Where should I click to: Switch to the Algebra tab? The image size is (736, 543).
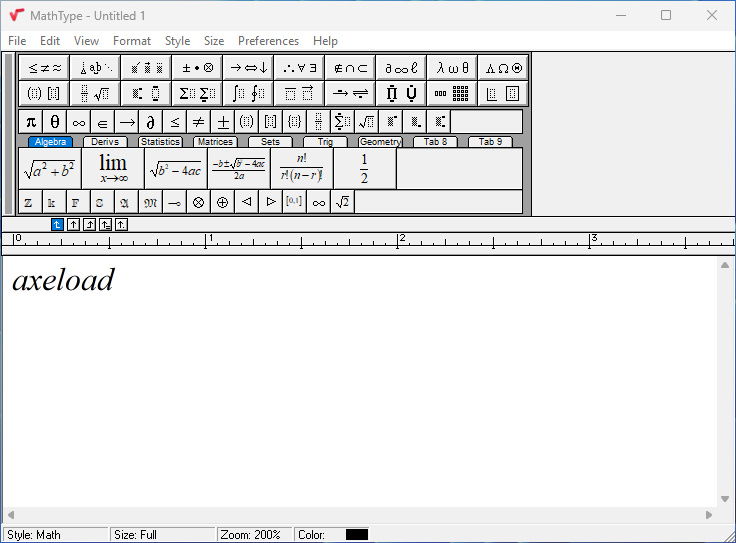(x=50, y=142)
